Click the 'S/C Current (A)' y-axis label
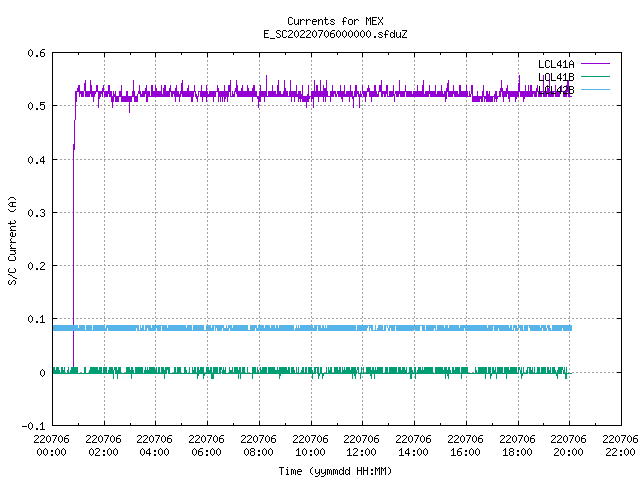640x480 pixels. pyautogui.click(x=13, y=241)
